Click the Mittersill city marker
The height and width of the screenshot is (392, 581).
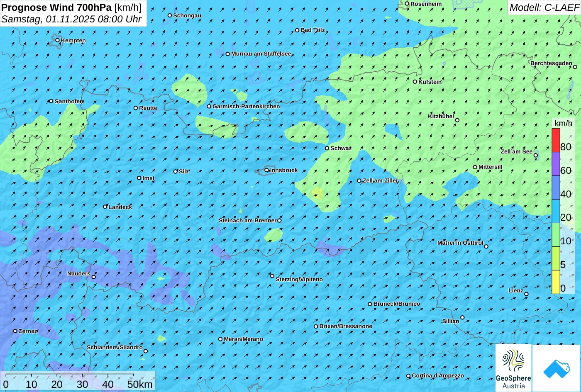pyautogui.click(x=475, y=167)
